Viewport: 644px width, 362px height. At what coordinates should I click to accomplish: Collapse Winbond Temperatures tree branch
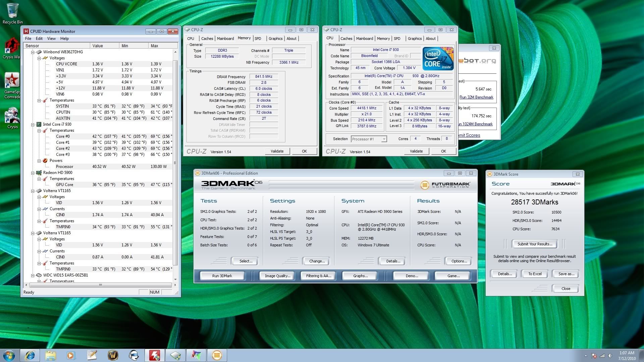pyautogui.click(x=39, y=100)
